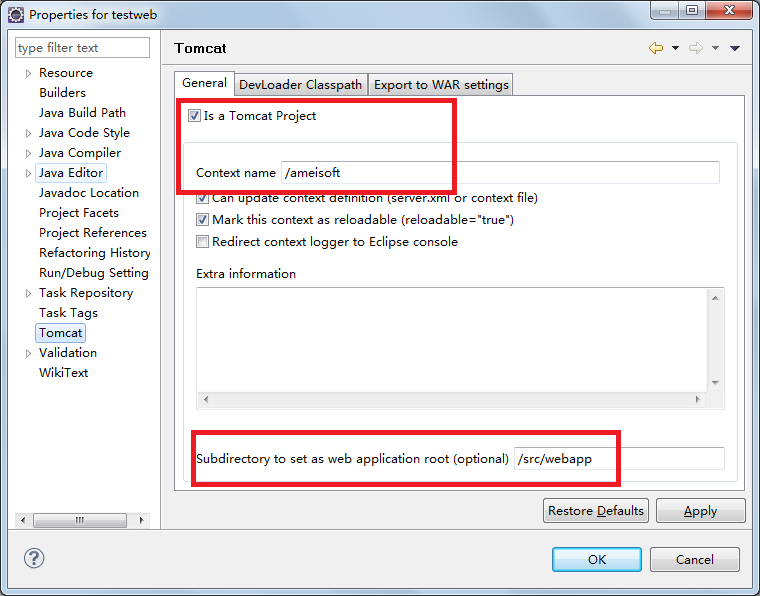Open the back history dropdown arrow
This screenshot has width=760, height=596.
point(675,48)
